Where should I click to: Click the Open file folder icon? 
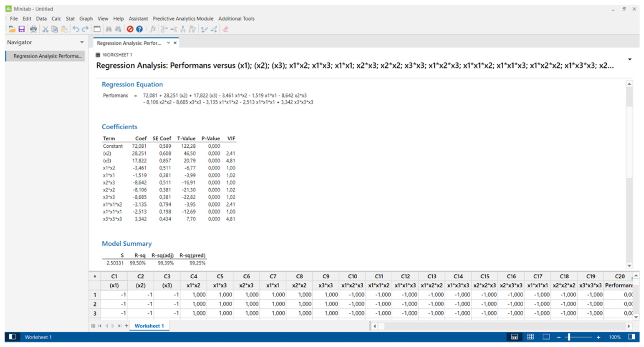(12, 29)
